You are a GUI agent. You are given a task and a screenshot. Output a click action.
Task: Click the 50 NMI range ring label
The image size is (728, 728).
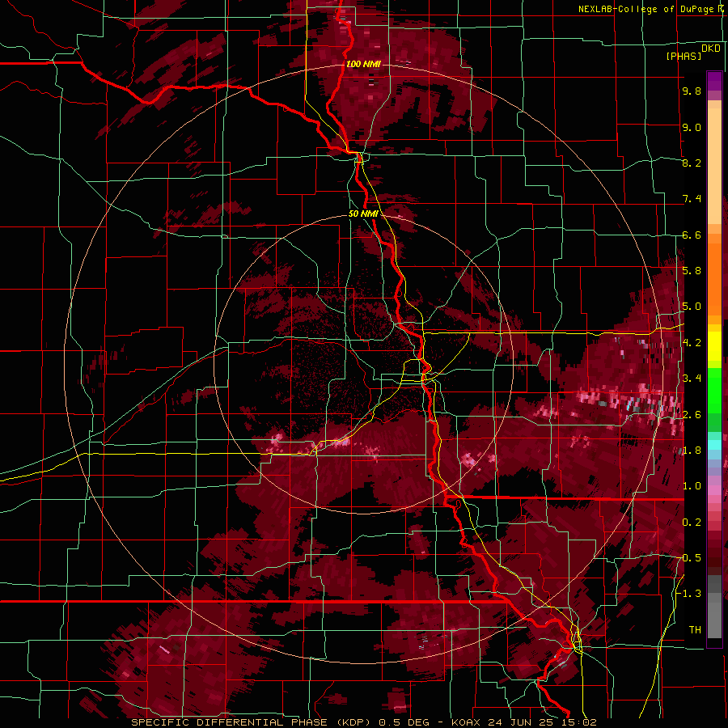363,214
